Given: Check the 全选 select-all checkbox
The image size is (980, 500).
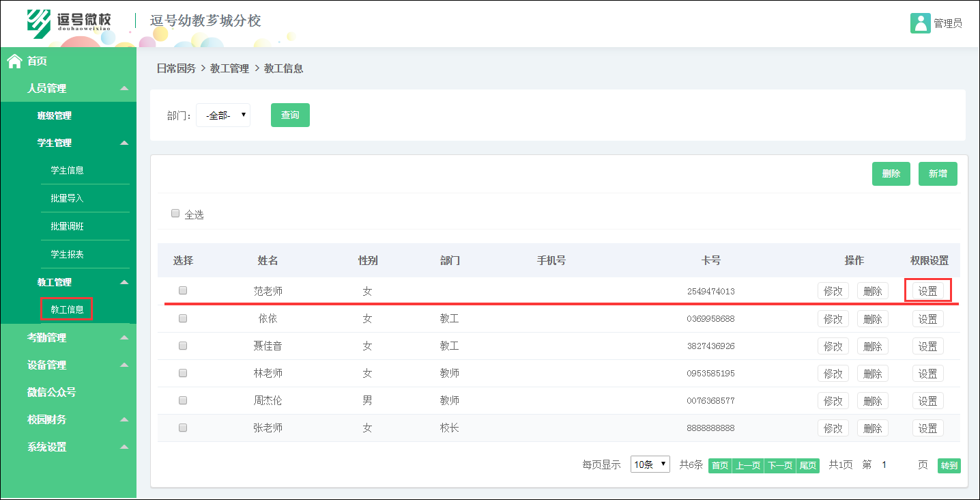Looking at the screenshot, I should click(175, 213).
